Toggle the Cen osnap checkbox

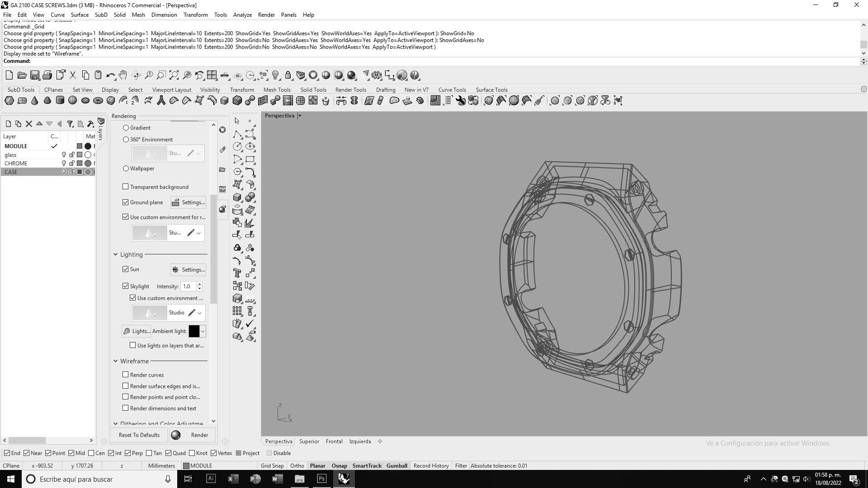[91, 453]
